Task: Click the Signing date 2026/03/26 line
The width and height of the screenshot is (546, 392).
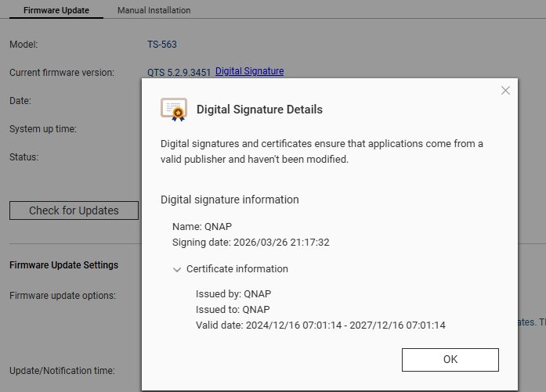Action: point(251,242)
